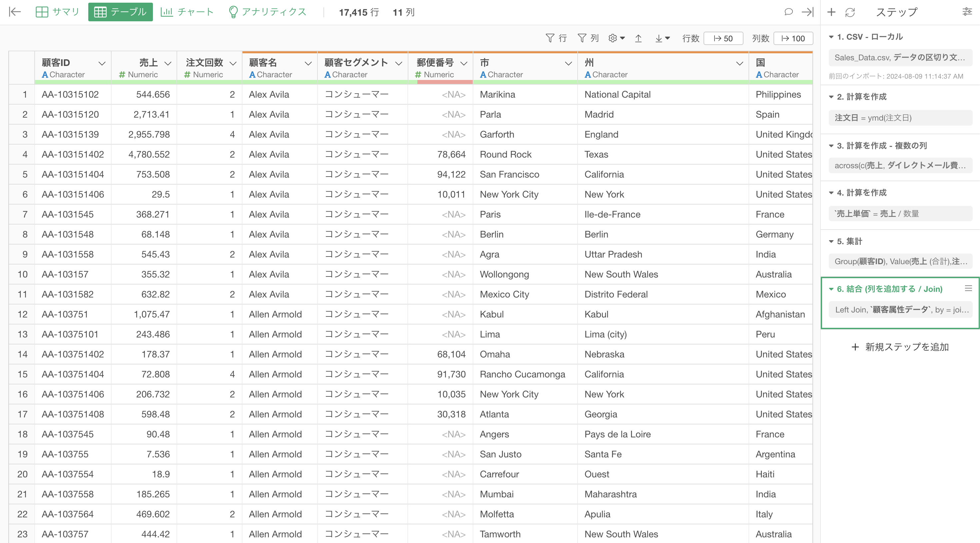Open the アナリティクス tab
Viewport: 980px width, 543px height.
coord(267,12)
